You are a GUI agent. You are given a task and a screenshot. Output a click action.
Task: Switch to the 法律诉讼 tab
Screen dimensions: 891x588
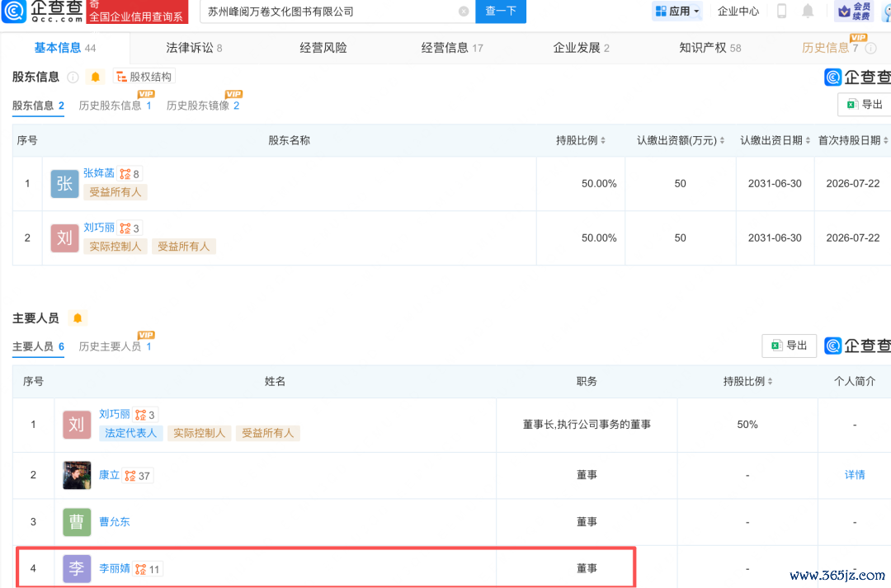[194, 49]
